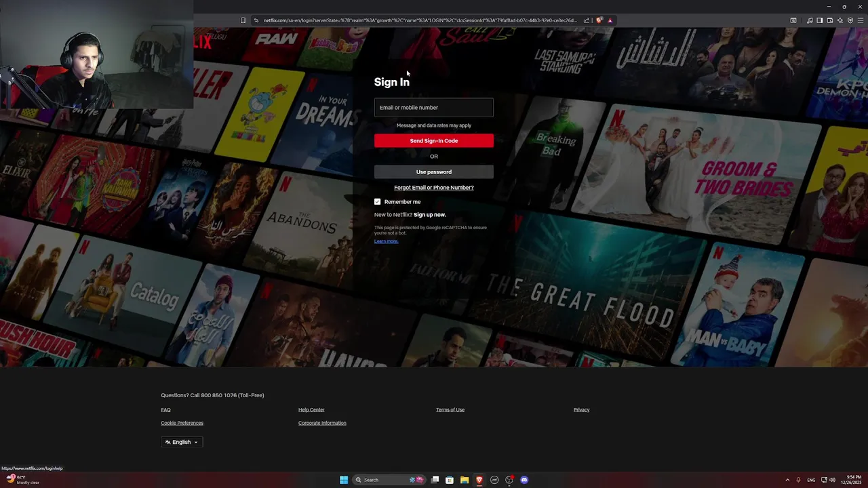Viewport: 868px width, 488px height.
Task: Click the Questions? Call 800 850 1076 text
Action: [x=212, y=395]
